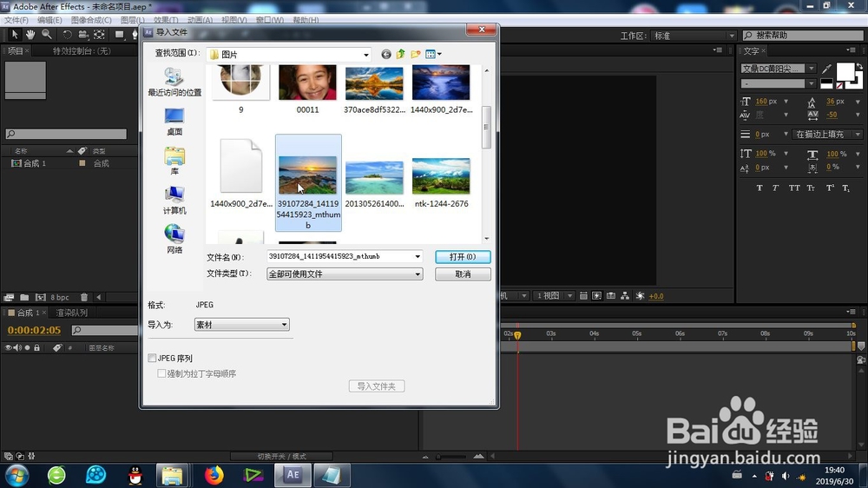Toggle faux bold T text style
Screen dimensions: 868x488
pyautogui.click(x=759, y=188)
